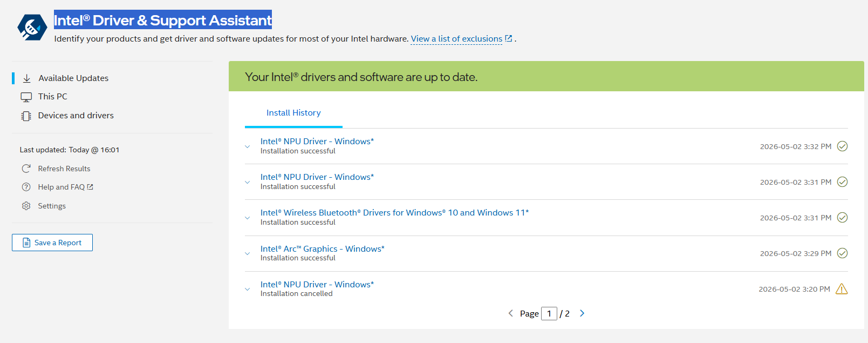The height and width of the screenshot is (343, 868).
Task: Click the success checkmark on the Wireless Bluetooth row
Action: pos(842,218)
